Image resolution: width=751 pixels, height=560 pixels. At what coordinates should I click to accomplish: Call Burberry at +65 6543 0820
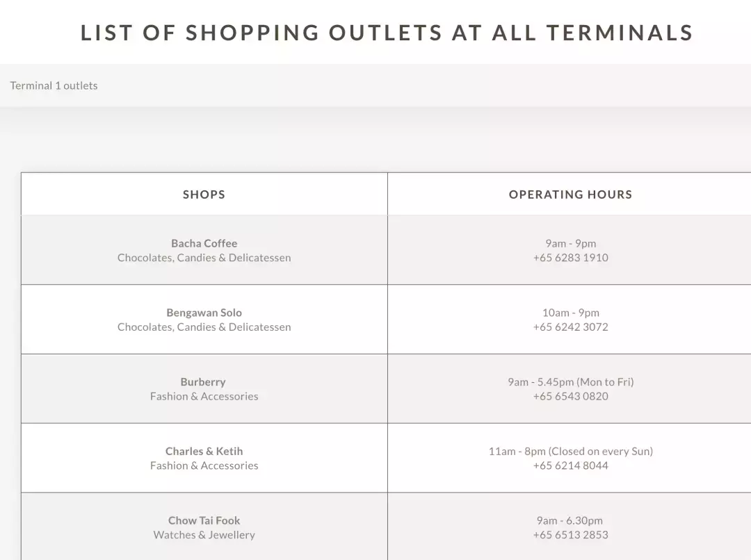click(x=570, y=397)
